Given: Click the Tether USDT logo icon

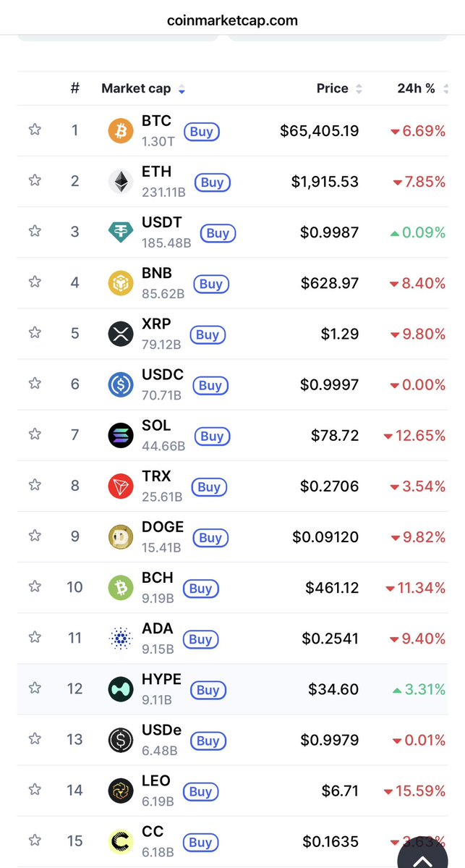Looking at the screenshot, I should 121,232.
